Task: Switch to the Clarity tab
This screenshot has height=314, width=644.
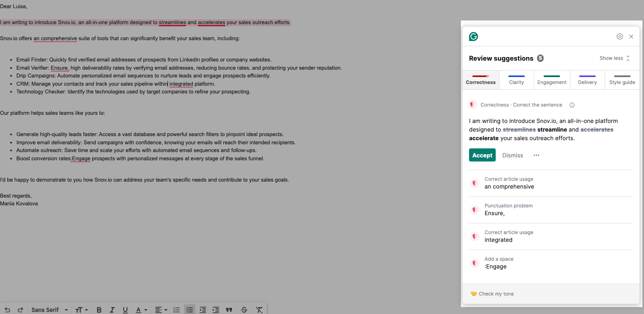Action: (516, 80)
